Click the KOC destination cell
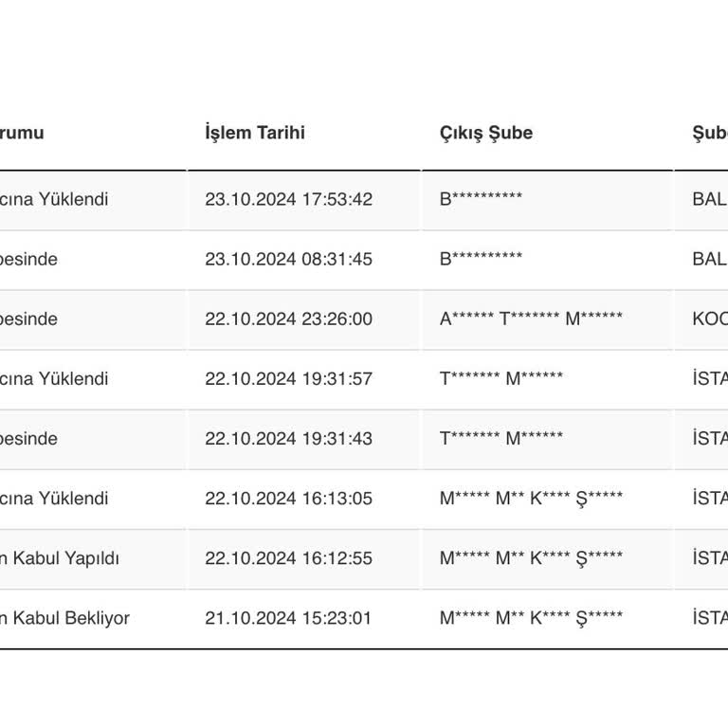The height and width of the screenshot is (728, 728). [x=710, y=319]
